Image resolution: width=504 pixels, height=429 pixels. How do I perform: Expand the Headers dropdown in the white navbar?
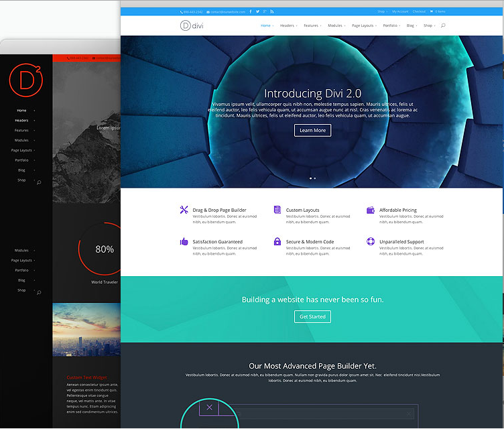289,25
